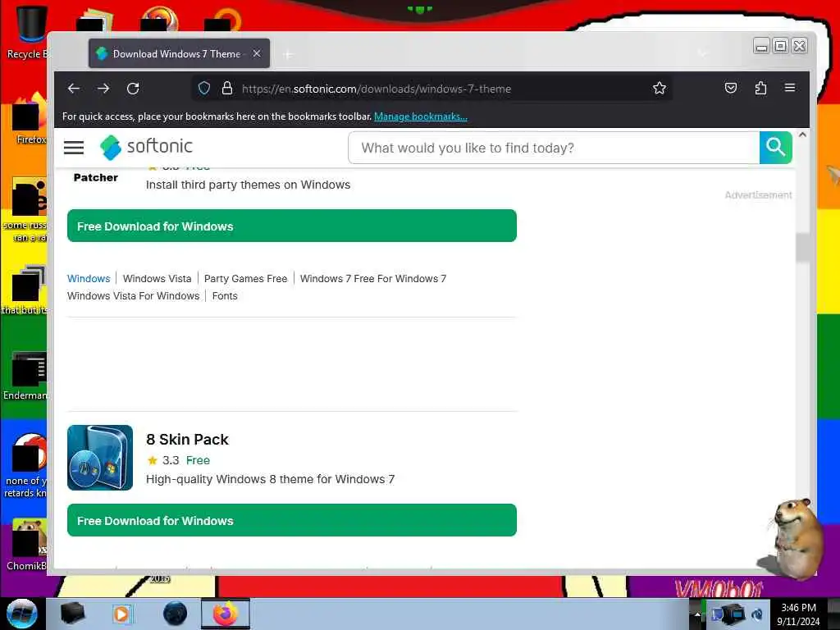The height and width of the screenshot is (630, 840).
Task: Go forward with the forward arrow
Action: 103,89
